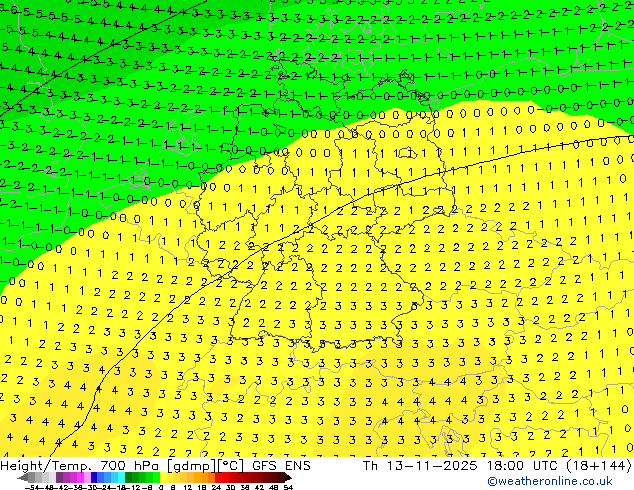This screenshot has height=490, width=634.
Task: Click the right dark arrow end of color scale
Action: click(x=288, y=477)
